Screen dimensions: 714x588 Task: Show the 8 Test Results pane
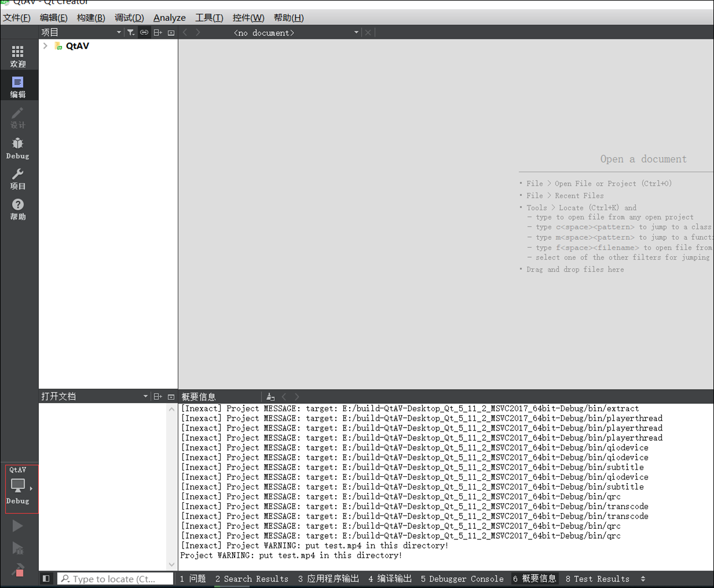click(597, 579)
